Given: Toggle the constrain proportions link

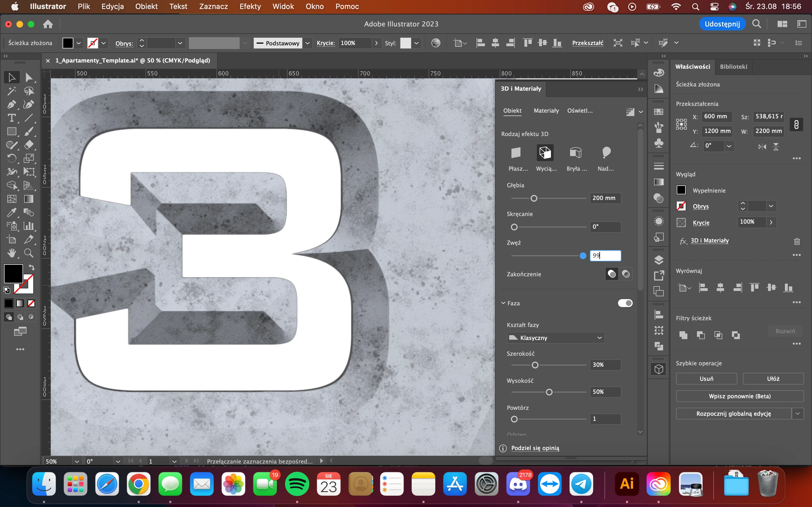Looking at the screenshot, I should [796, 124].
